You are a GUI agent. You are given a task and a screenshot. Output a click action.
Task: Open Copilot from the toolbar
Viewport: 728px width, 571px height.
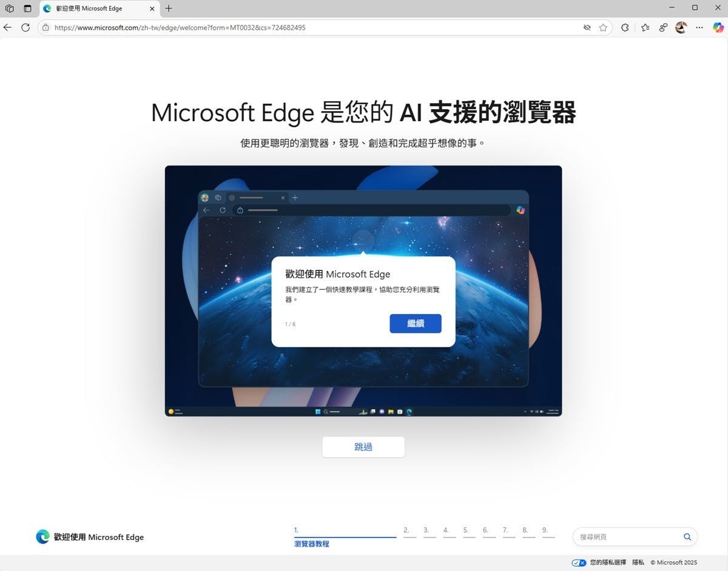718,27
